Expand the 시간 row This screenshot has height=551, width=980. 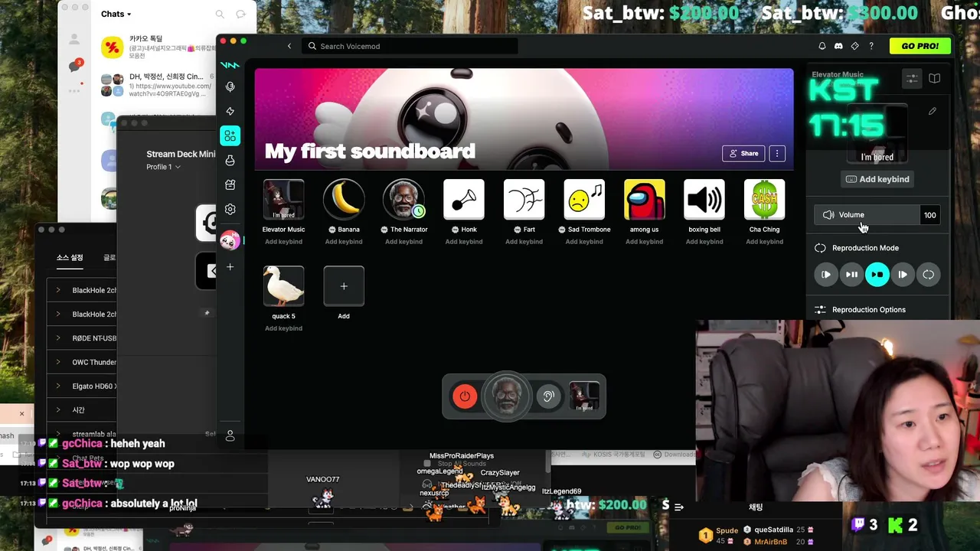pyautogui.click(x=57, y=409)
